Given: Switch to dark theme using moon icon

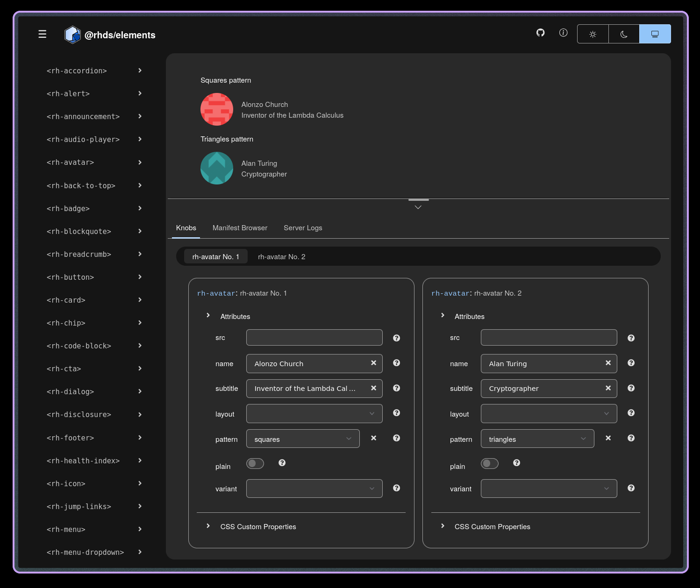Looking at the screenshot, I should (x=624, y=34).
